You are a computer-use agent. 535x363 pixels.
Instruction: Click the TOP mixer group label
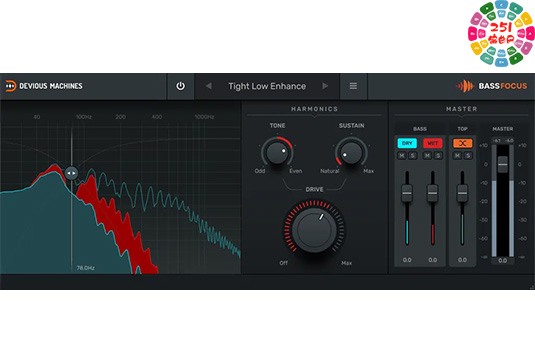click(462, 129)
